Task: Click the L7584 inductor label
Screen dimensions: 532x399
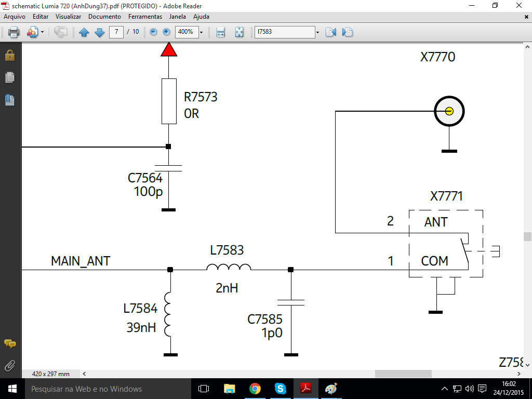Action: tap(140, 309)
